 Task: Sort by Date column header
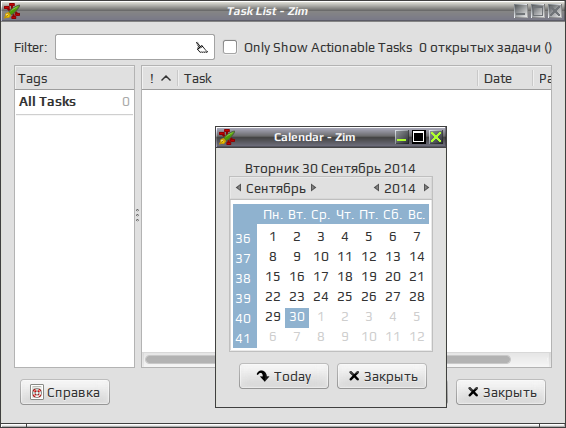coord(505,78)
